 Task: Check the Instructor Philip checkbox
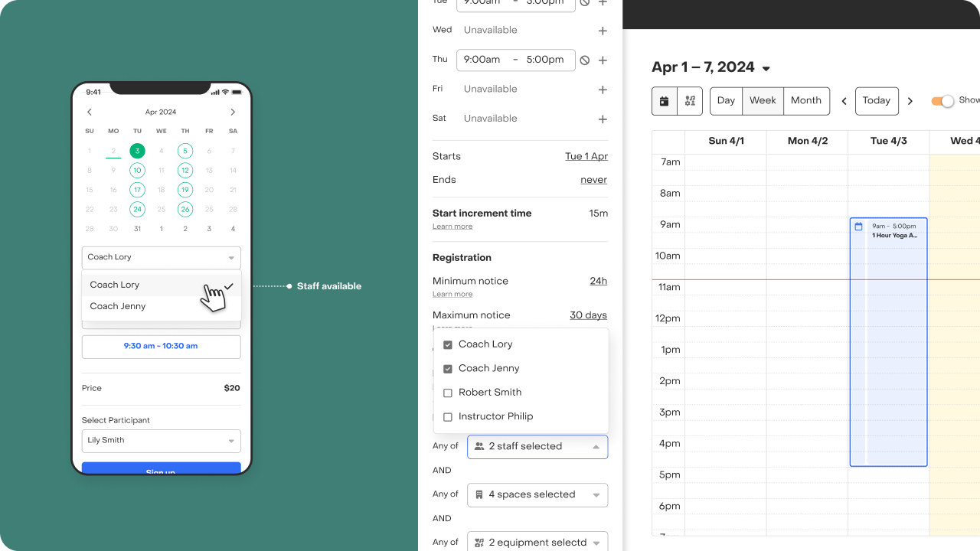coord(448,417)
